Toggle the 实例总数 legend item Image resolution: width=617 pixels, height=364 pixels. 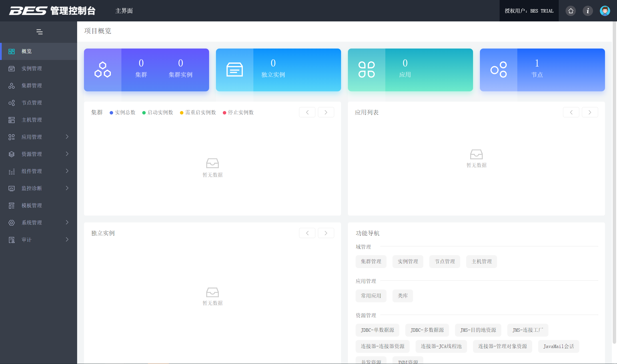[123, 112]
